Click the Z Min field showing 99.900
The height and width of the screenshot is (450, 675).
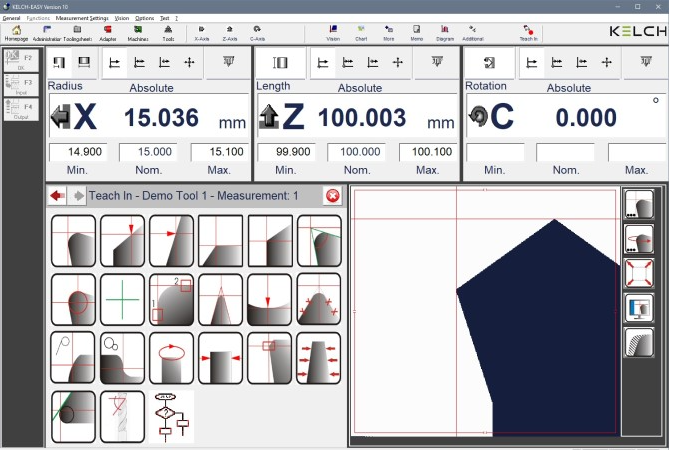tap(287, 152)
